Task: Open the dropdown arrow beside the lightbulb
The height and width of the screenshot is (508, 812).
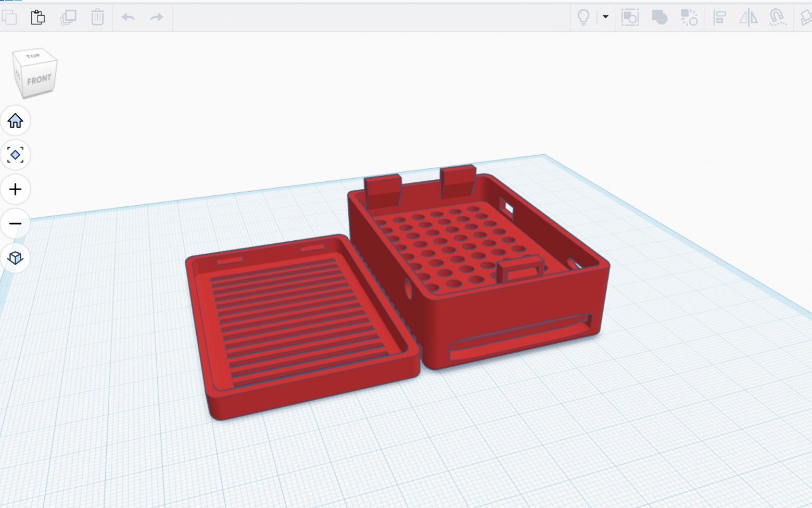Action: [x=605, y=17]
